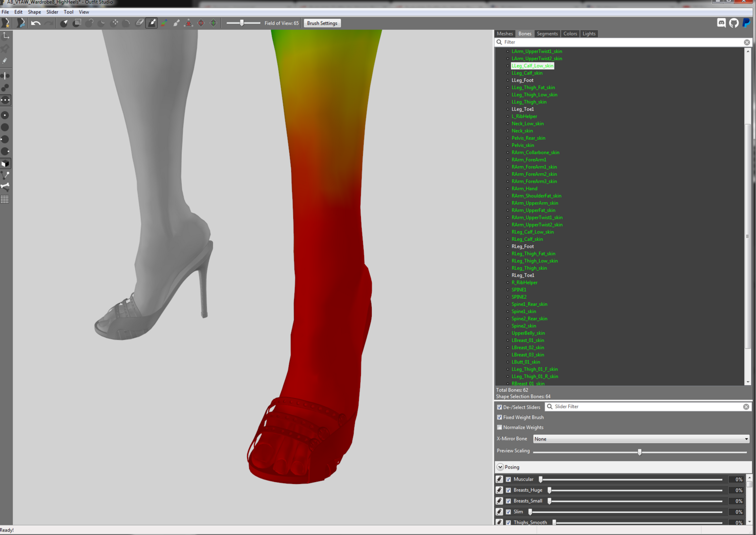Clear the bone Filter field
This screenshot has height=535, width=756.
pos(747,43)
